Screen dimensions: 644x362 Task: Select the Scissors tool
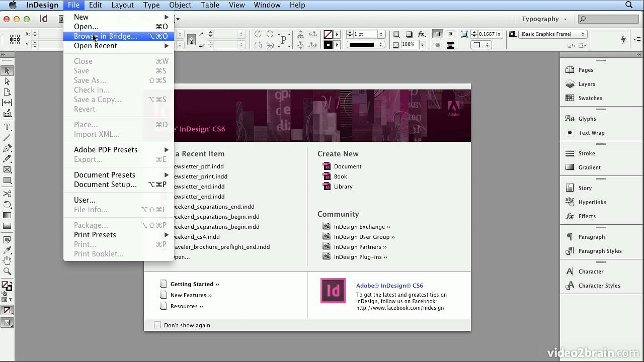tap(7, 194)
